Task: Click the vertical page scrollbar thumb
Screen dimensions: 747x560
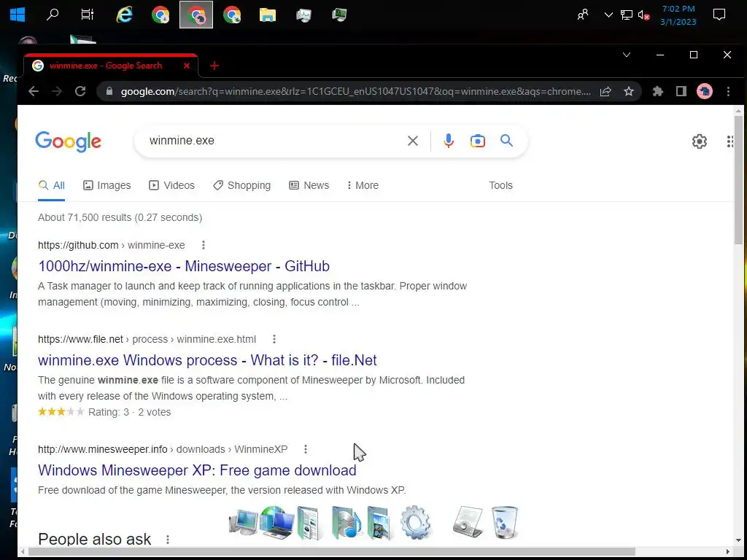Action: (x=739, y=179)
